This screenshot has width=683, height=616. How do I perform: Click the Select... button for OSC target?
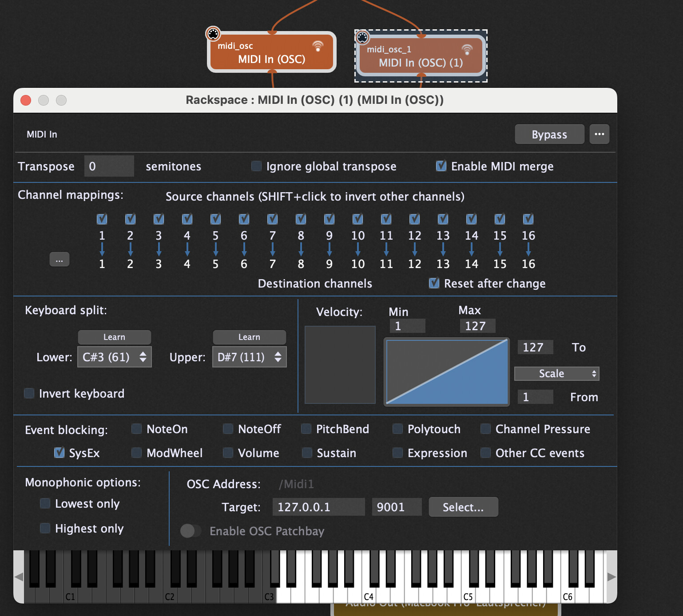[463, 507]
